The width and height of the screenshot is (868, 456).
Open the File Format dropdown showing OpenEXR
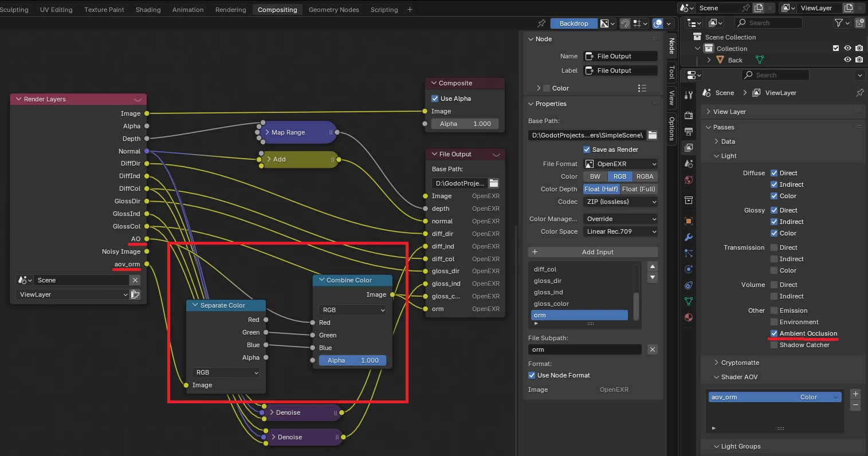pos(620,163)
